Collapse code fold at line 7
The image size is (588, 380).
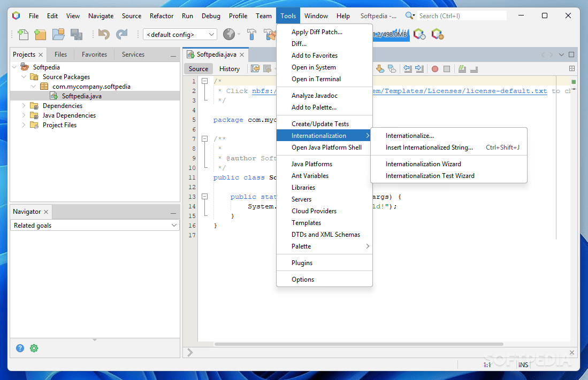click(x=205, y=138)
